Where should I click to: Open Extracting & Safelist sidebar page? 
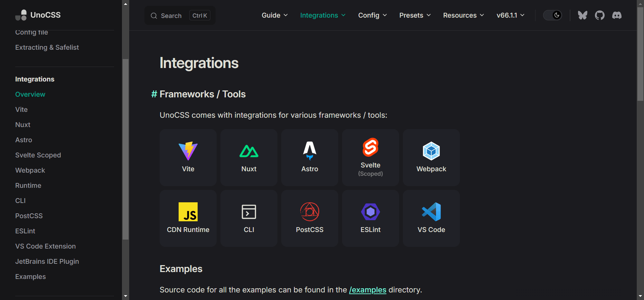coord(47,47)
